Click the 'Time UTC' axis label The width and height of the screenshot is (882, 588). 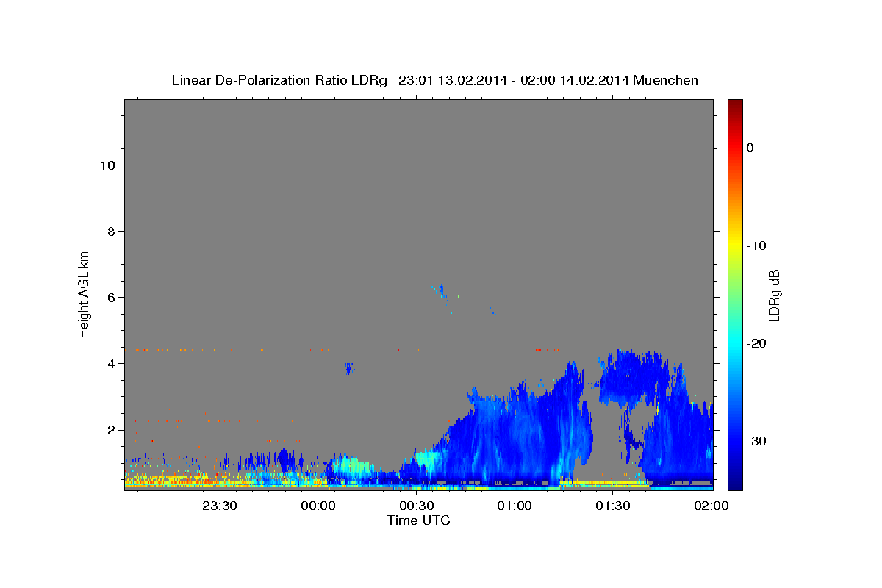point(418,520)
